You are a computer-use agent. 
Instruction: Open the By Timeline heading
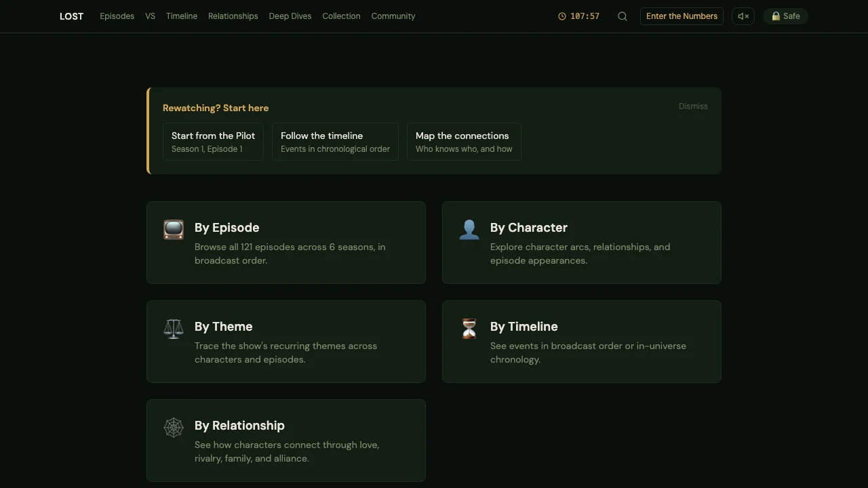[524, 327]
